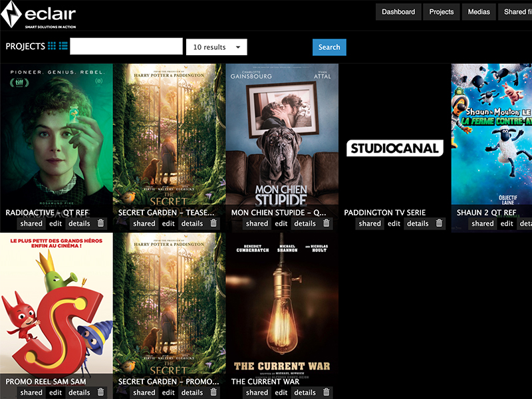Switch projects to grid view icon

point(52,46)
